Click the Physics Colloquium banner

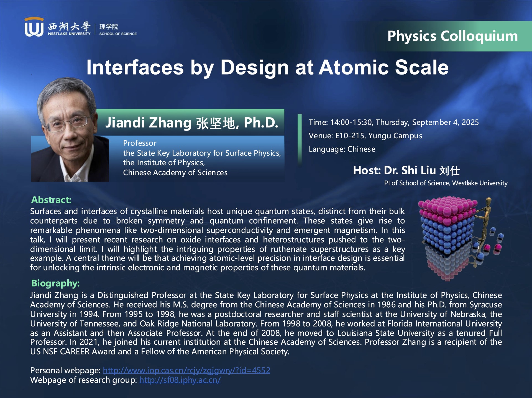pos(452,36)
